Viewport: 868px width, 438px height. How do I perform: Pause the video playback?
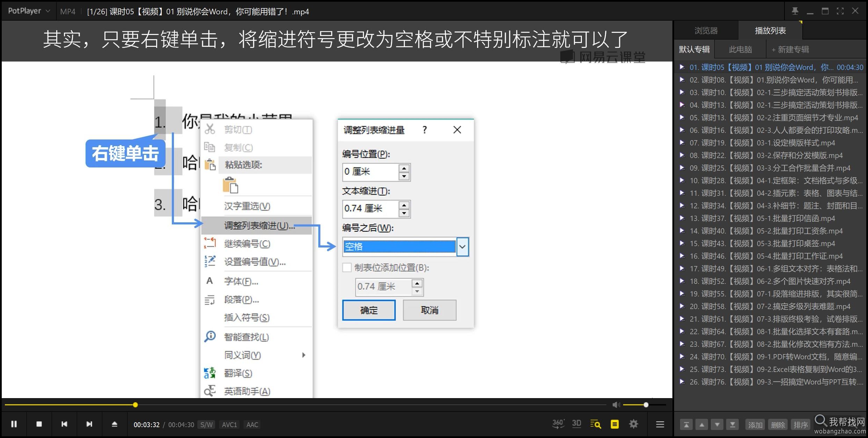(x=14, y=424)
